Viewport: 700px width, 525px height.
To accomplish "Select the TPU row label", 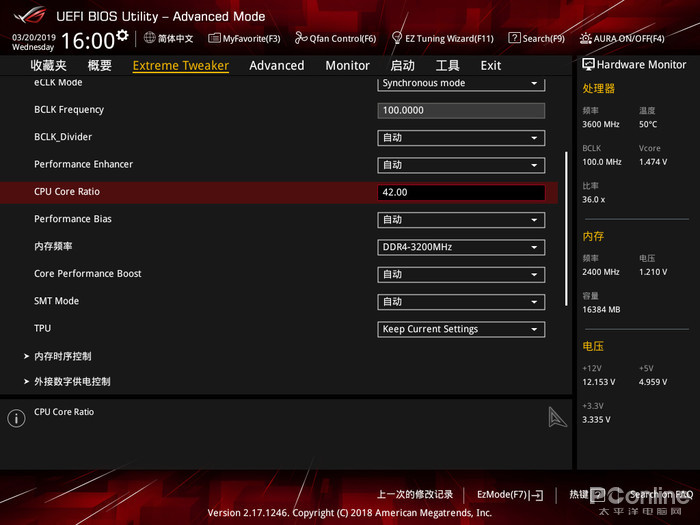I will [x=42, y=328].
